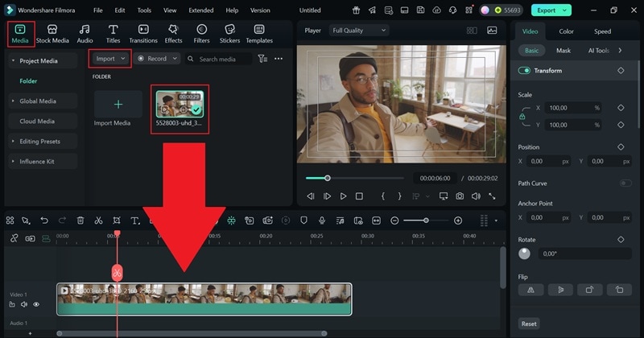Open the File menu
Image resolution: width=644 pixels, height=338 pixels.
click(97, 10)
